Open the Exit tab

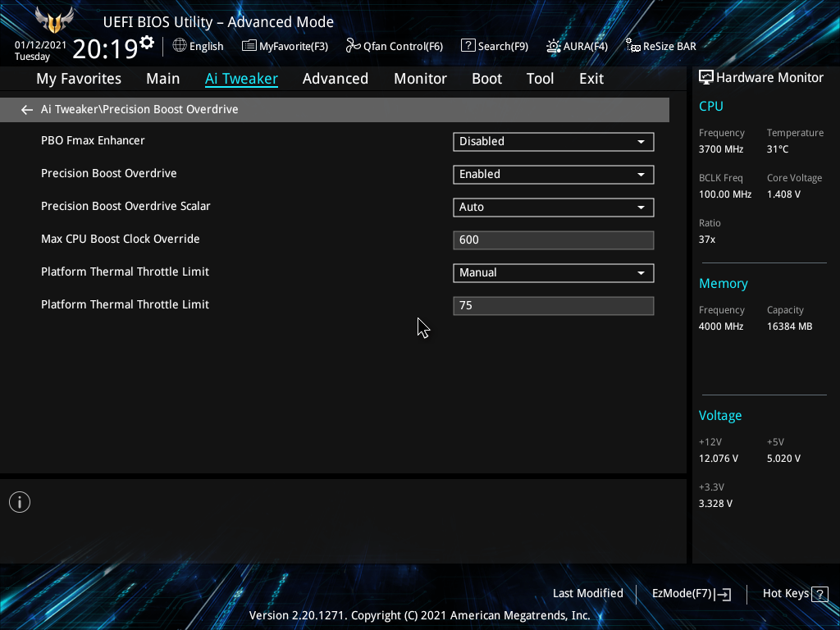pyautogui.click(x=591, y=79)
